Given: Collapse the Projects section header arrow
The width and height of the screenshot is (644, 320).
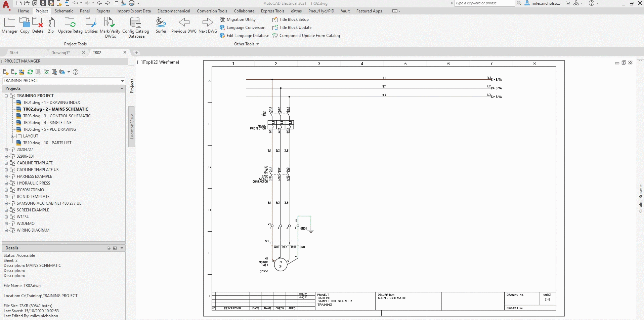Looking at the screenshot, I should 122,88.
